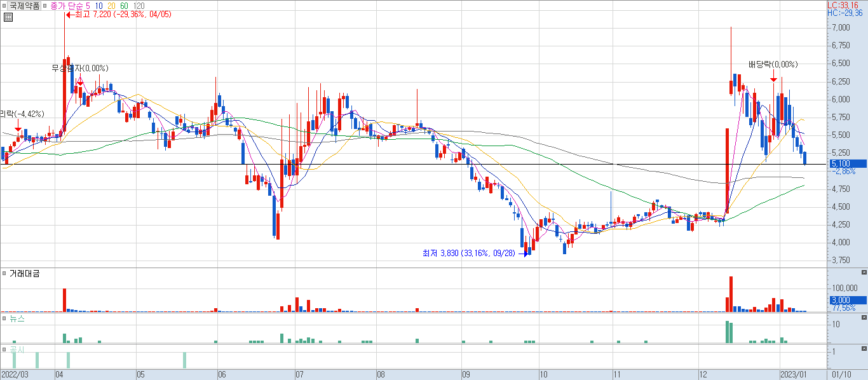Click the 6,000 price axis label
The width and height of the screenshot is (868, 380).
coord(841,99)
